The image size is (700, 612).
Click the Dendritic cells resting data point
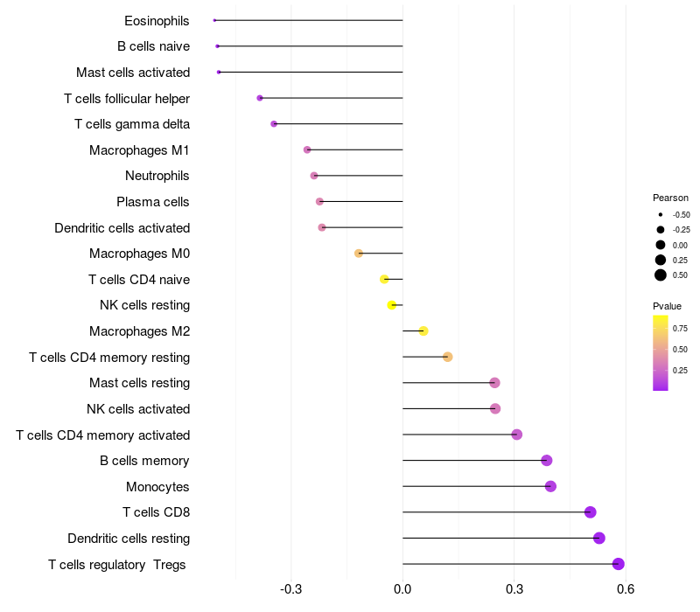(599, 538)
